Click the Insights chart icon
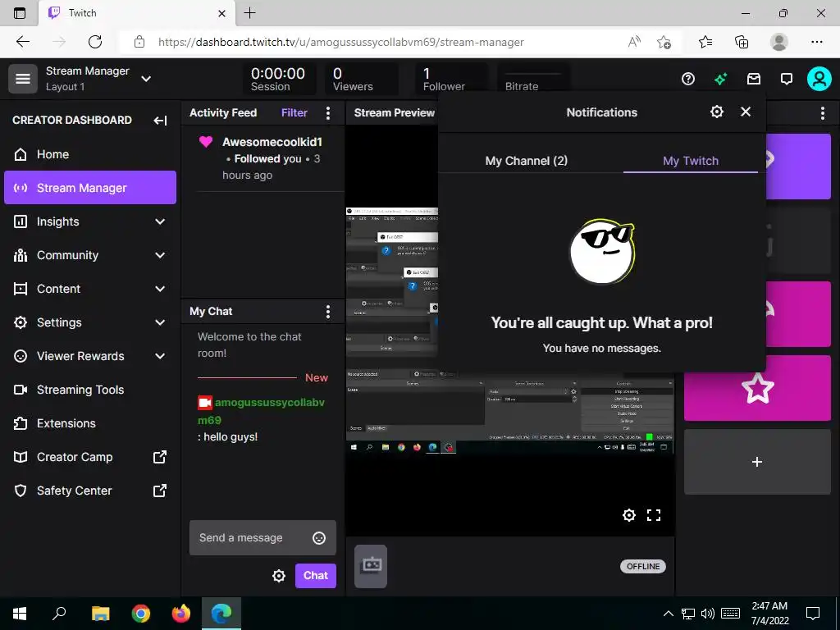The image size is (840, 630). [21, 221]
